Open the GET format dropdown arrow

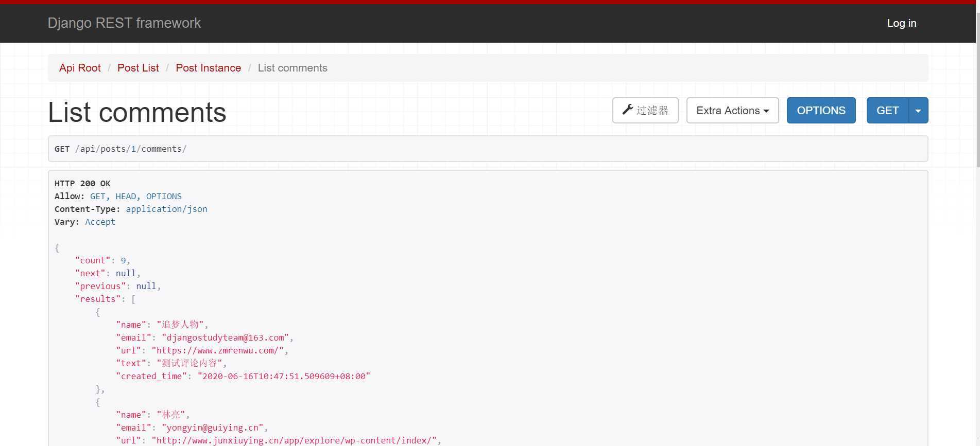pos(918,110)
